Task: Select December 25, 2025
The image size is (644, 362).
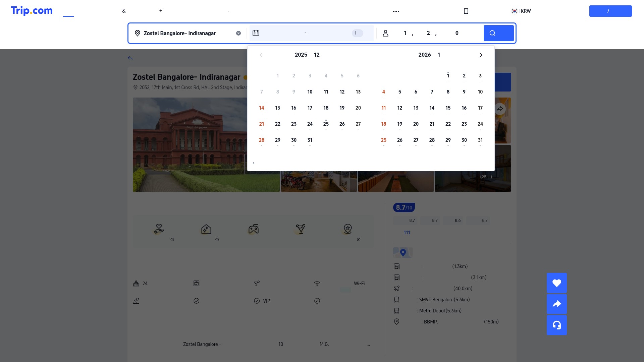Action: tap(326, 124)
